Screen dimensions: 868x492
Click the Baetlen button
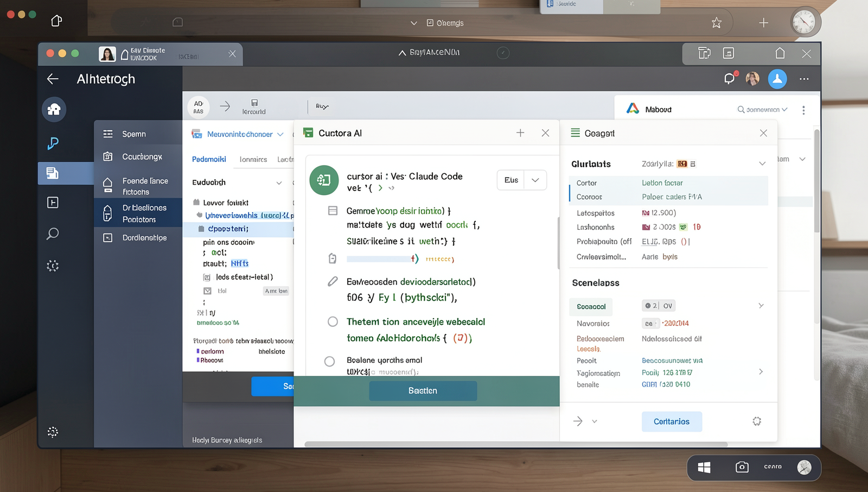pyautogui.click(x=423, y=391)
